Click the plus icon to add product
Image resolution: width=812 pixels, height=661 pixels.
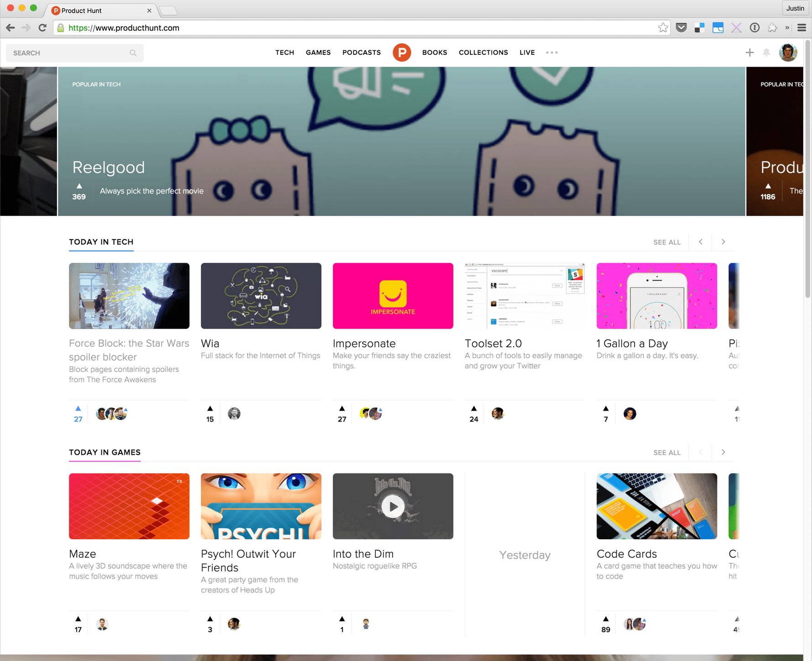pyautogui.click(x=750, y=53)
